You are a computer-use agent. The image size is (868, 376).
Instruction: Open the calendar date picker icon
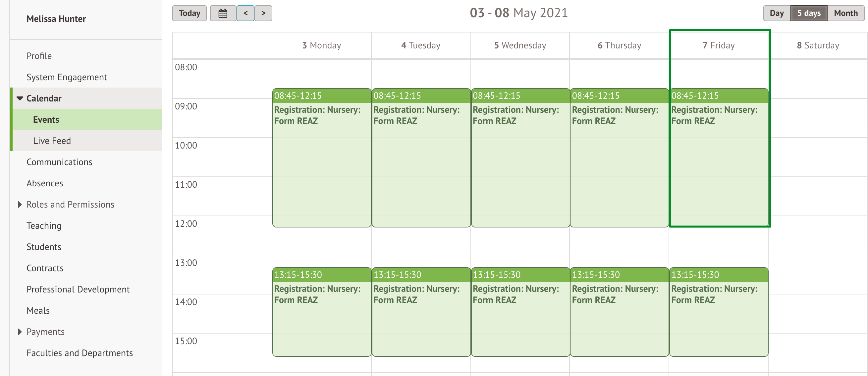(x=223, y=14)
